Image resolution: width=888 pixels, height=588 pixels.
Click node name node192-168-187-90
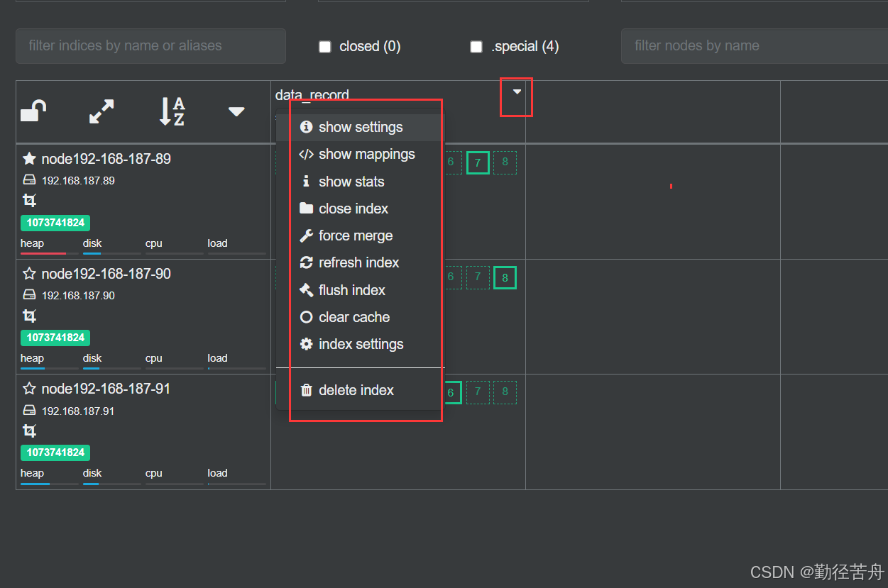point(106,274)
